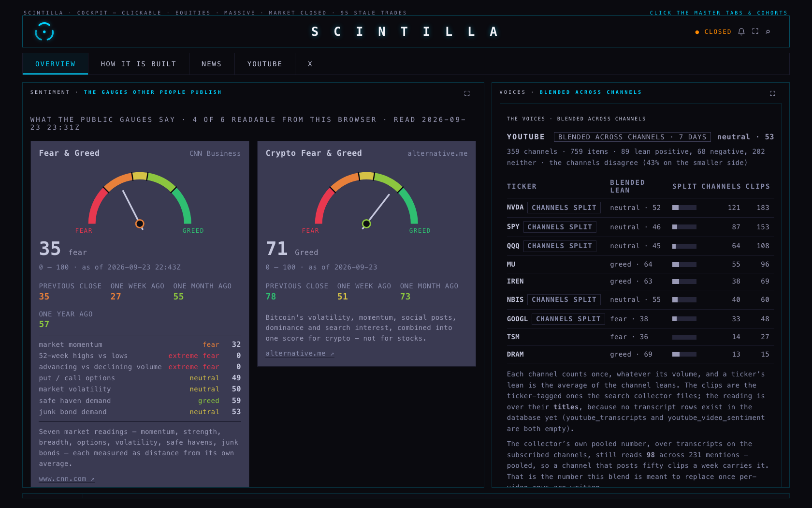The width and height of the screenshot is (812, 508).
Task: Select the YouTube tab
Action: pyautogui.click(x=264, y=64)
